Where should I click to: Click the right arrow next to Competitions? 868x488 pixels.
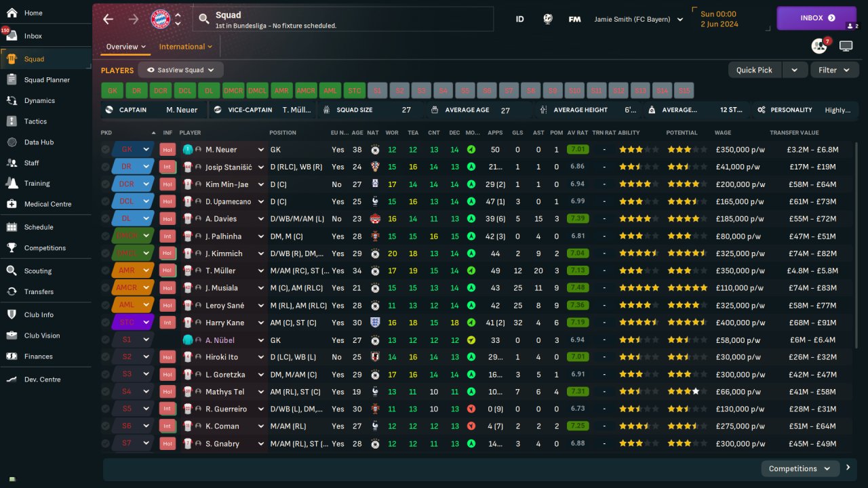coord(848,468)
